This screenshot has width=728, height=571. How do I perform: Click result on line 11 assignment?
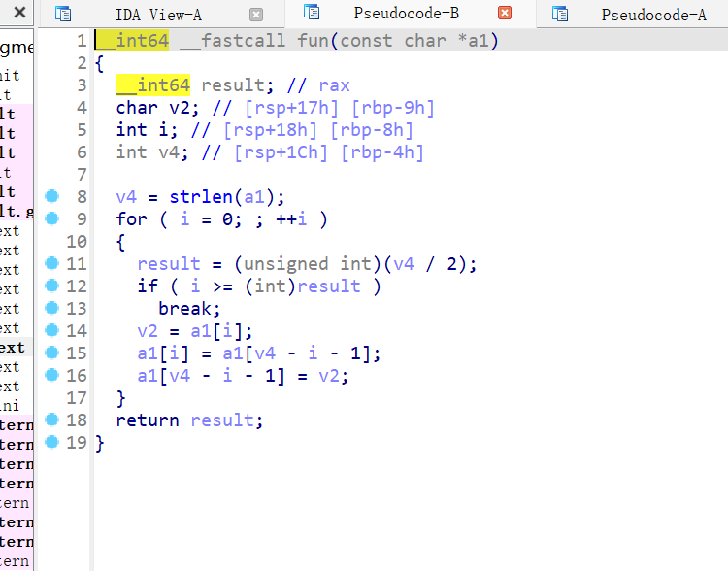pyautogui.click(x=169, y=264)
